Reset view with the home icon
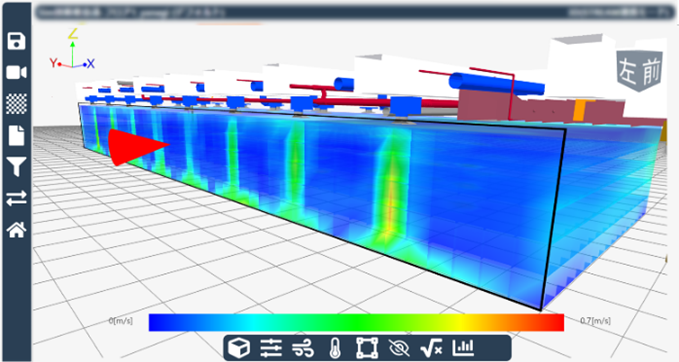Image resolution: width=679 pixels, height=362 pixels. tap(16, 229)
